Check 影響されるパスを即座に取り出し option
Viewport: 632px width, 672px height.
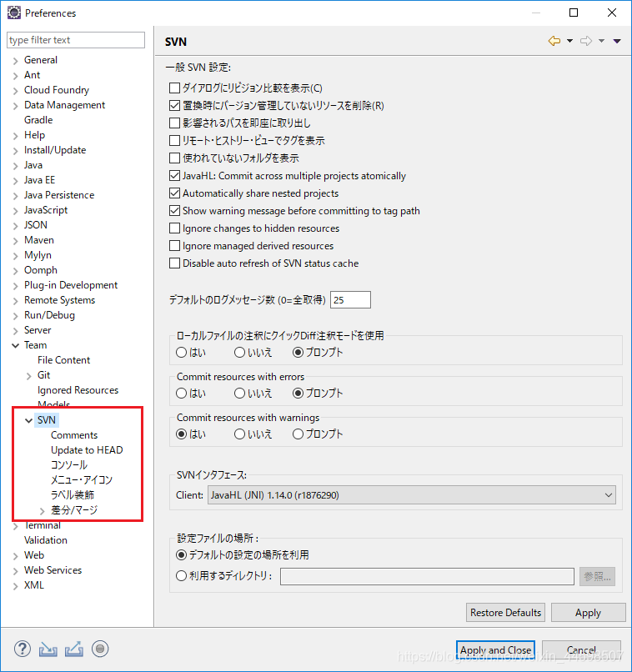click(174, 123)
